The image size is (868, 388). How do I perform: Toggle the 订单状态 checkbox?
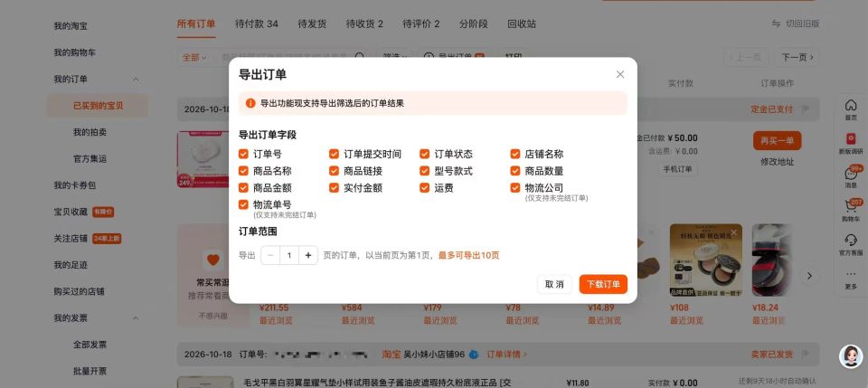[x=425, y=154]
